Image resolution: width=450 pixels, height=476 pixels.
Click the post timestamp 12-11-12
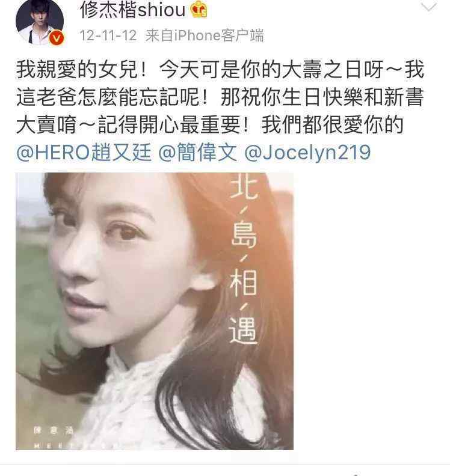point(108,35)
